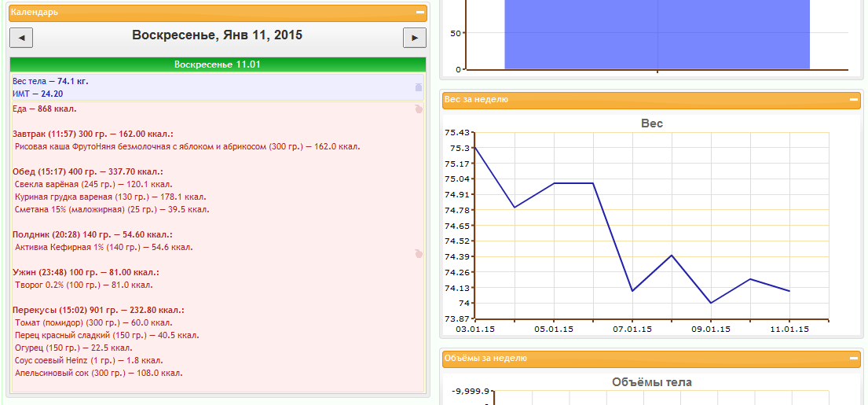Screen dimensions: 868x405
Task: Select Перец красный сладкий row
Action: 108,335
